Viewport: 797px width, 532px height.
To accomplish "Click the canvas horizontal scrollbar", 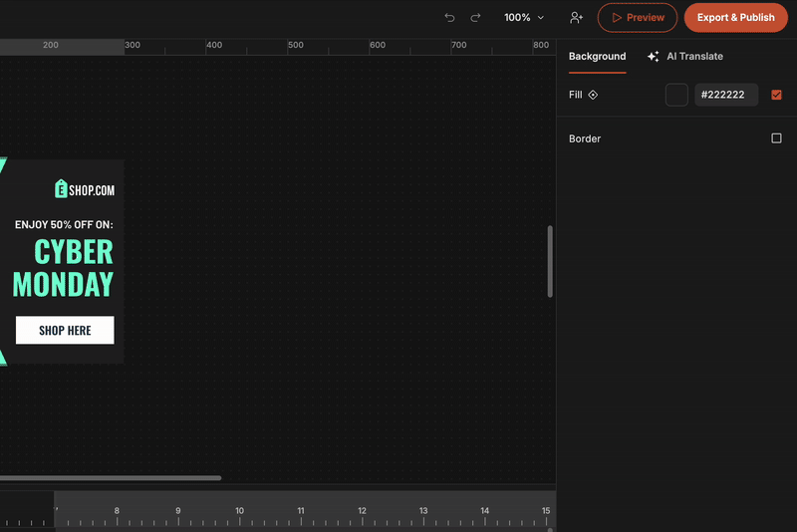I will [110, 478].
